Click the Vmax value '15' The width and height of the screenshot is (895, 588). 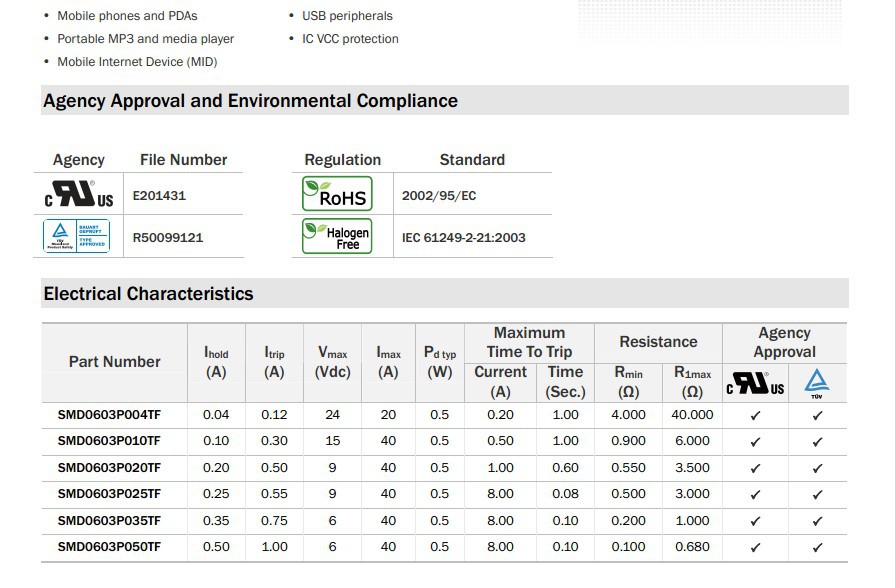coord(332,441)
